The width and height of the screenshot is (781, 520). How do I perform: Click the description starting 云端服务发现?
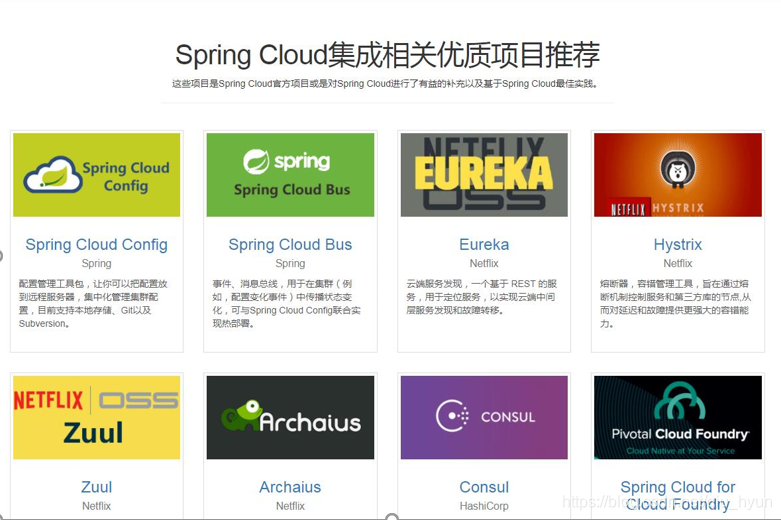(482, 297)
